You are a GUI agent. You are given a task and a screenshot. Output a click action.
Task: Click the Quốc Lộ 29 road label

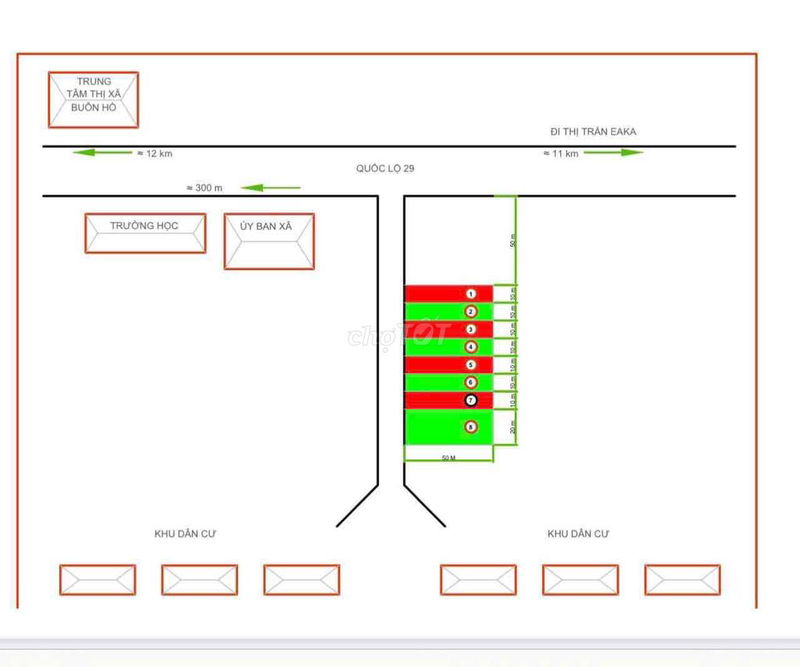pyautogui.click(x=385, y=169)
